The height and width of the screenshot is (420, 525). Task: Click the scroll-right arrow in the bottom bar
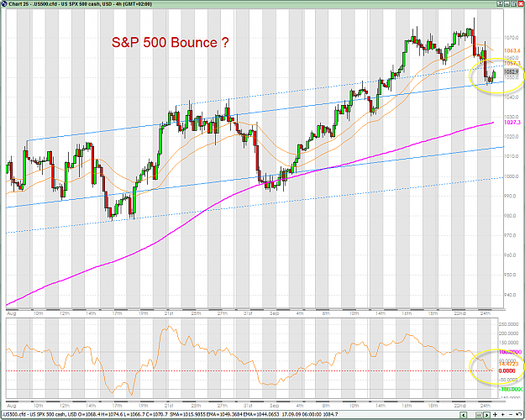(x=486, y=415)
